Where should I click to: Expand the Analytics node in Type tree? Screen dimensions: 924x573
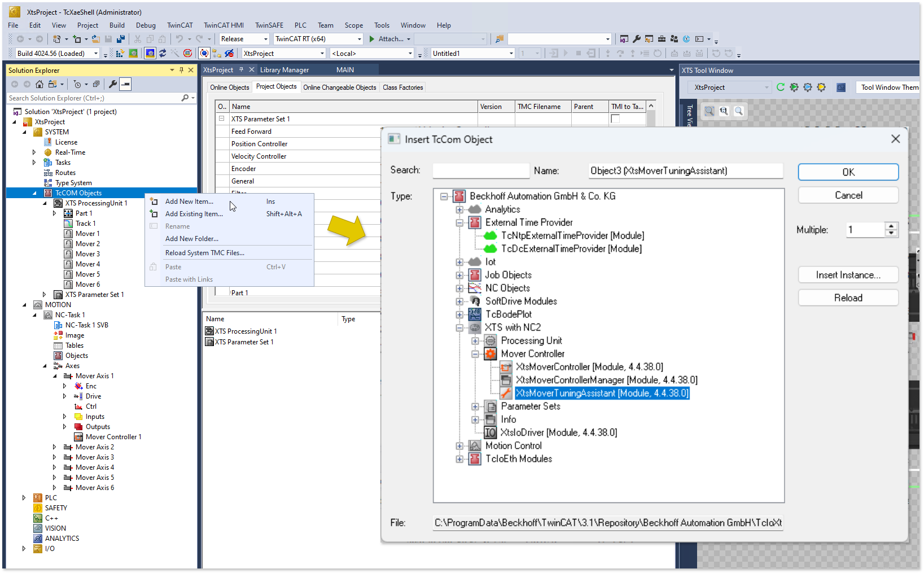(459, 209)
